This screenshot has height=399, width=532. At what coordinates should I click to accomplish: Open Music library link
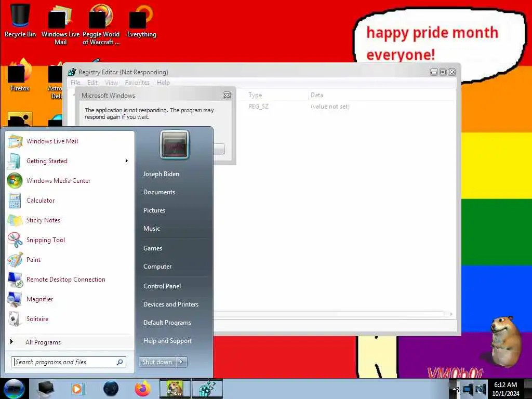(x=151, y=229)
